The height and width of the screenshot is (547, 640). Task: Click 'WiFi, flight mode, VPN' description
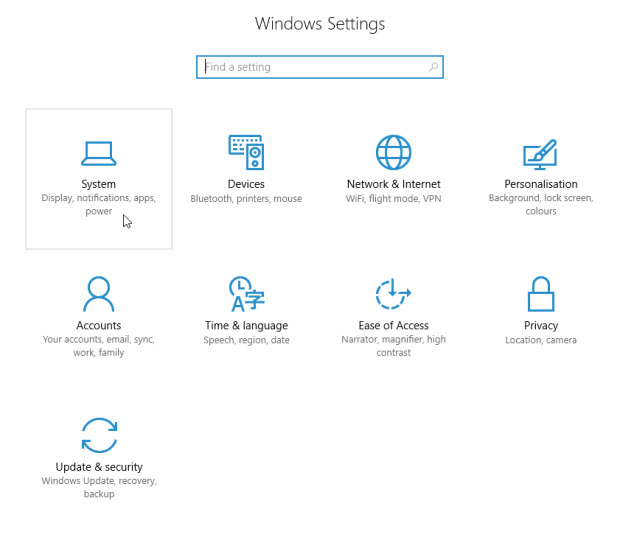click(393, 199)
